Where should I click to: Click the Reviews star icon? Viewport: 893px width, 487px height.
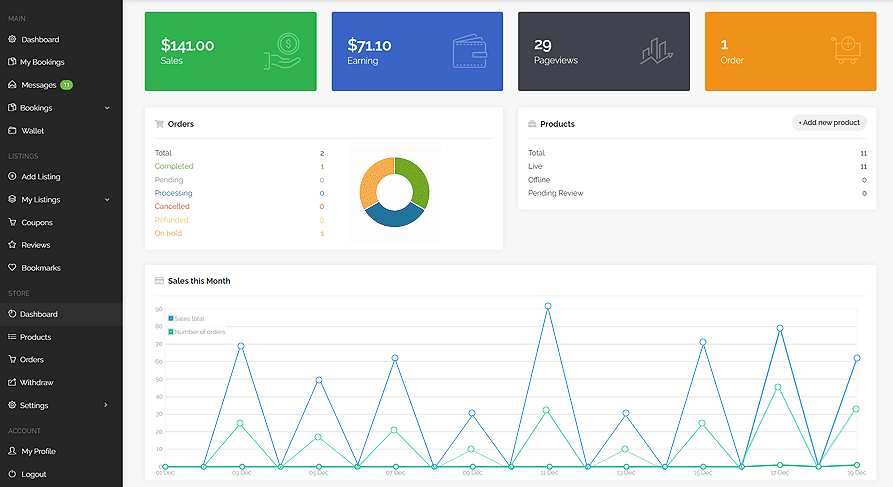tap(12, 245)
